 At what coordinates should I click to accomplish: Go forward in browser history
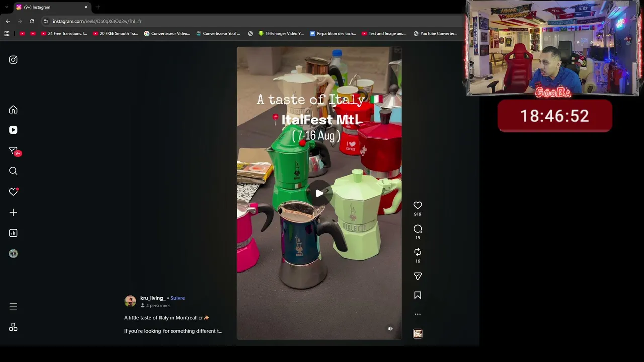[x=20, y=21]
